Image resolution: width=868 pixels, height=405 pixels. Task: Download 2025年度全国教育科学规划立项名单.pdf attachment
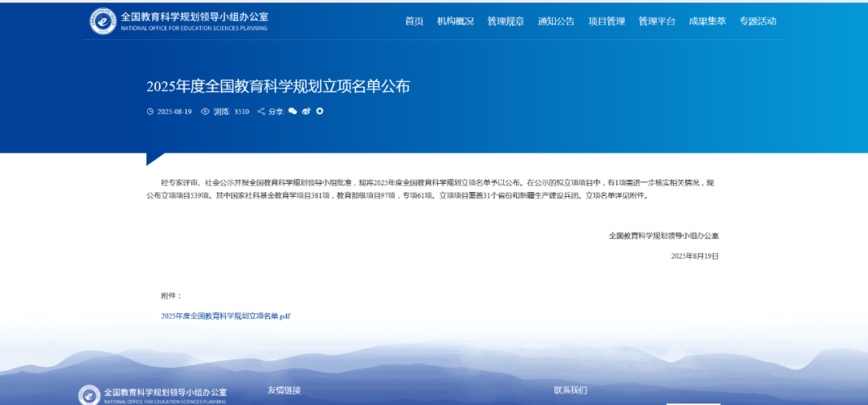pyautogui.click(x=226, y=317)
